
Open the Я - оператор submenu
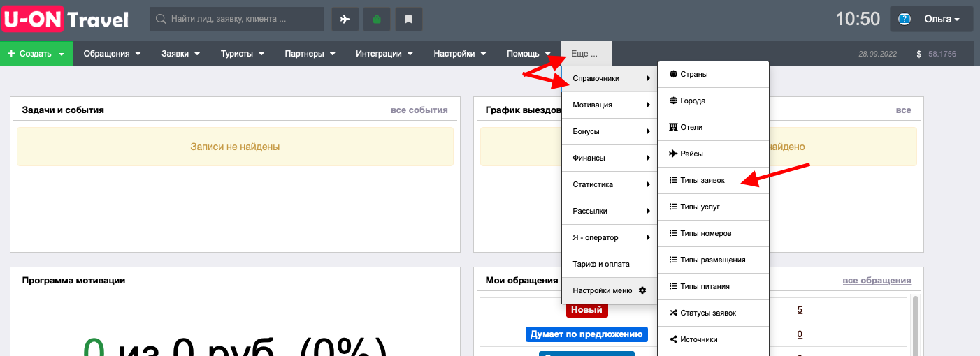610,237
